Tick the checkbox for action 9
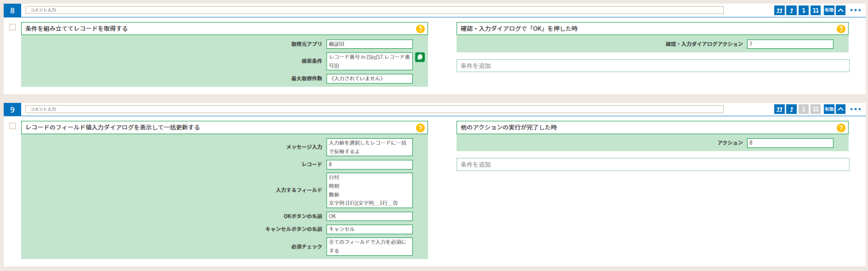 pyautogui.click(x=12, y=126)
